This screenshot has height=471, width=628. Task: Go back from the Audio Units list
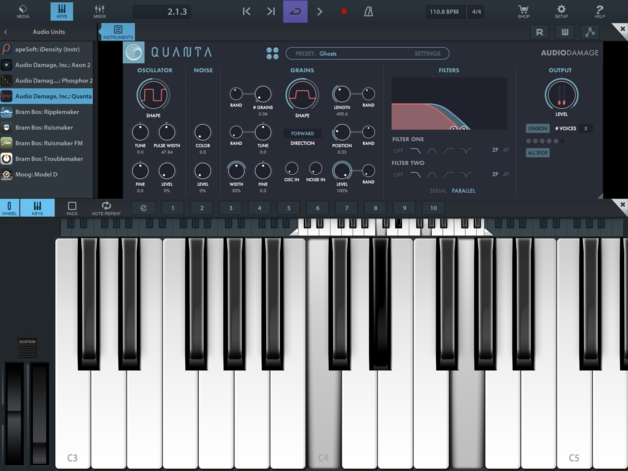(x=6, y=32)
